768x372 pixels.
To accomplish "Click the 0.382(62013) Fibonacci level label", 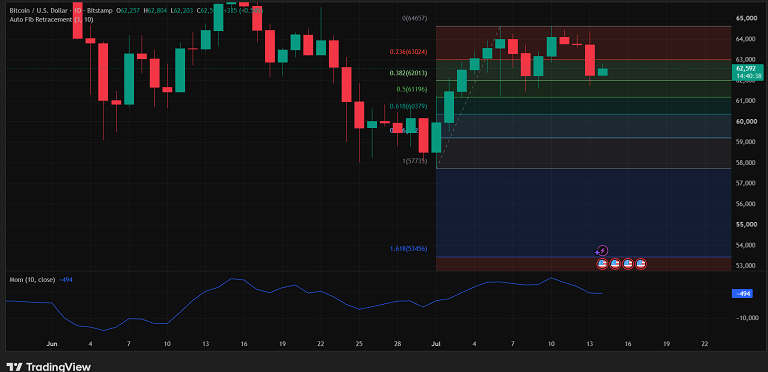I will coord(408,73).
